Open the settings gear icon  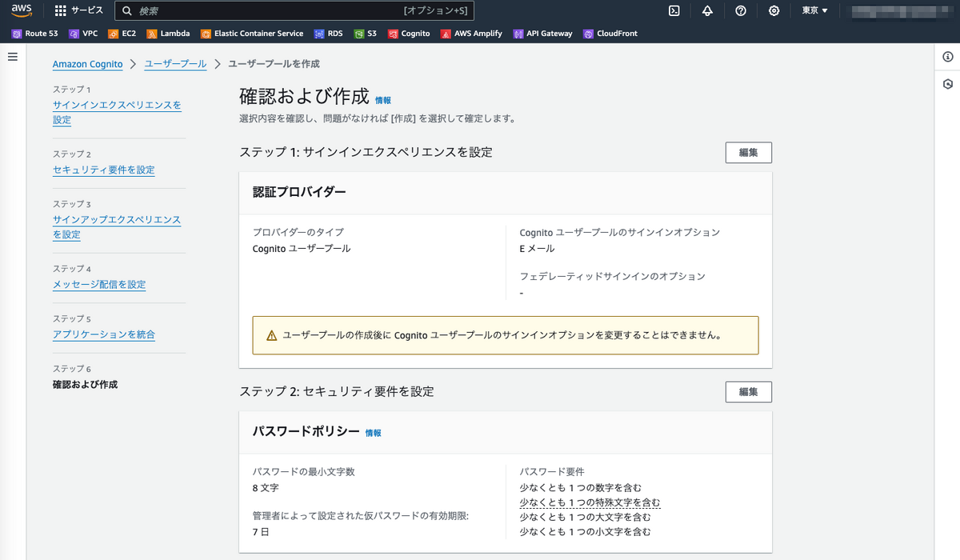774,10
